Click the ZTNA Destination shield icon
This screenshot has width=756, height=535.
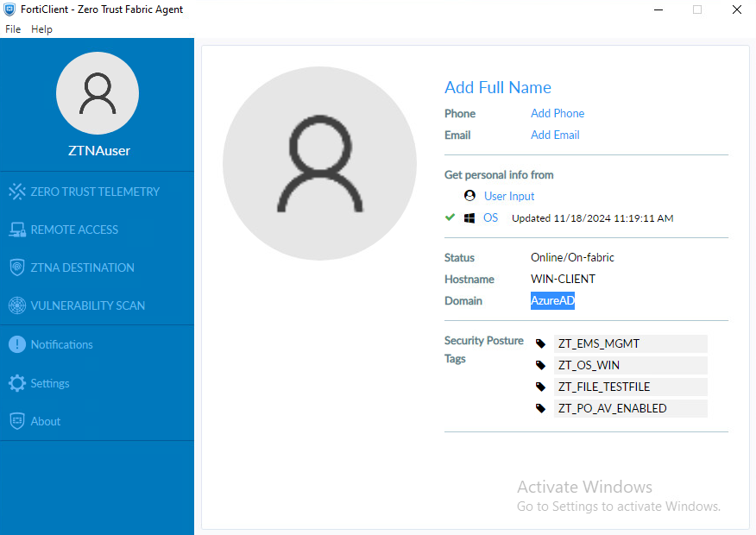click(x=17, y=267)
